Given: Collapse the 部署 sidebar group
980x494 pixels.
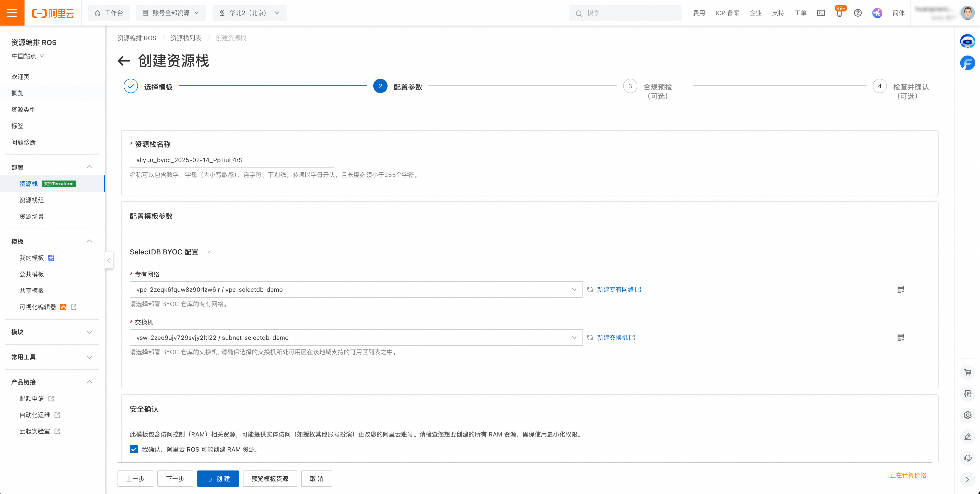Looking at the screenshot, I should click(x=89, y=167).
